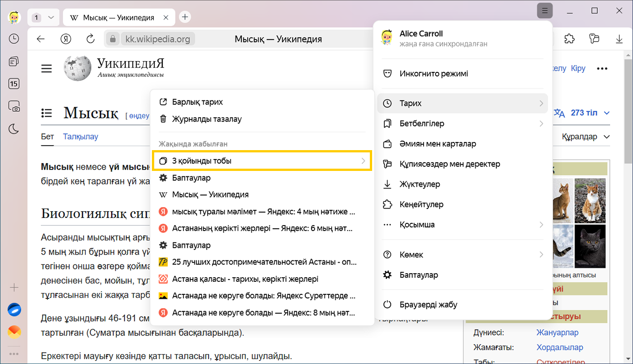The image size is (633, 364).
Task: Go back using the back arrow
Action: (41, 39)
